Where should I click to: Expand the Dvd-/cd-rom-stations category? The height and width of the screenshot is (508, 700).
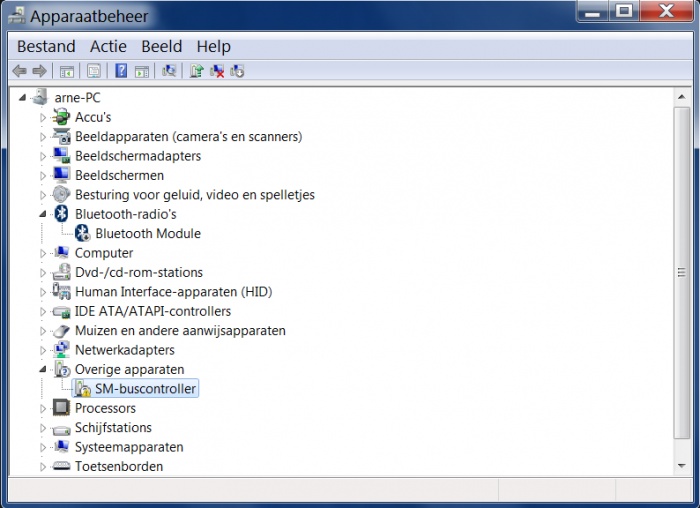43,272
